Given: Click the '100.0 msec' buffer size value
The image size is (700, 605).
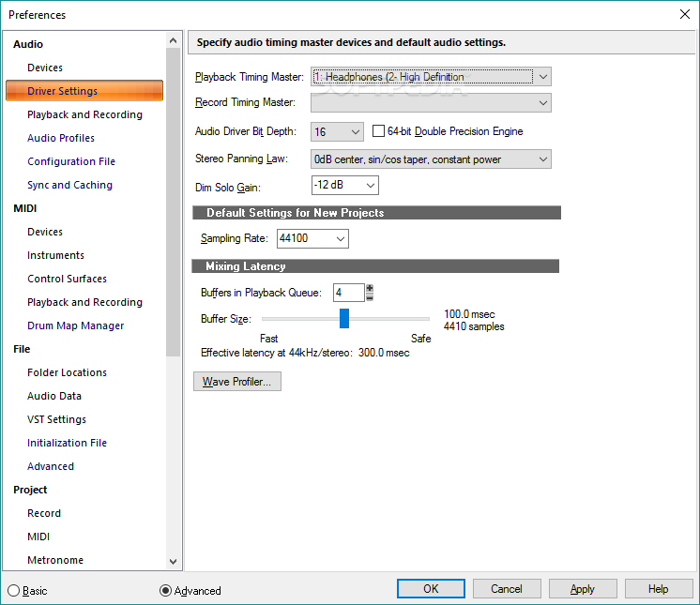Looking at the screenshot, I should point(469,314).
